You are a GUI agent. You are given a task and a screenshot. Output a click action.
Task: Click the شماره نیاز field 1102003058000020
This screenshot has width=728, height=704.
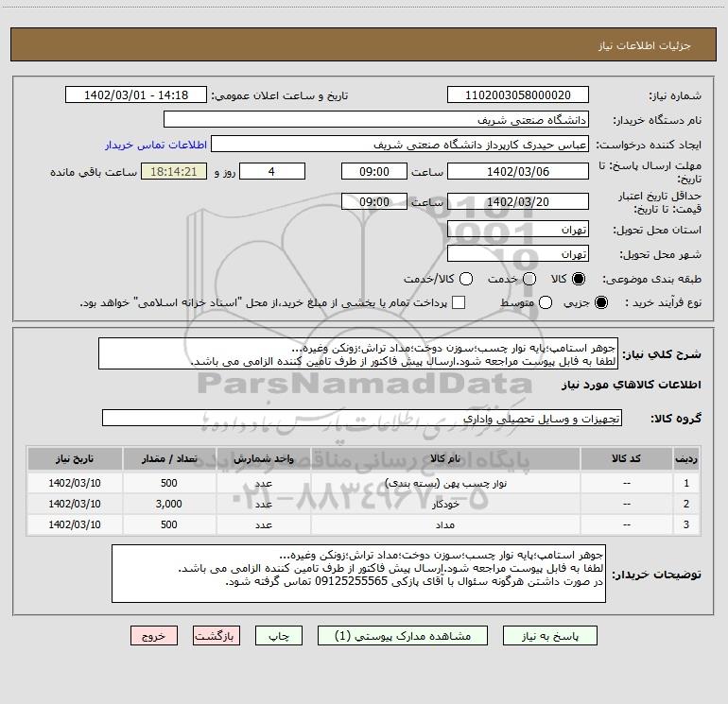pyautogui.click(x=518, y=95)
